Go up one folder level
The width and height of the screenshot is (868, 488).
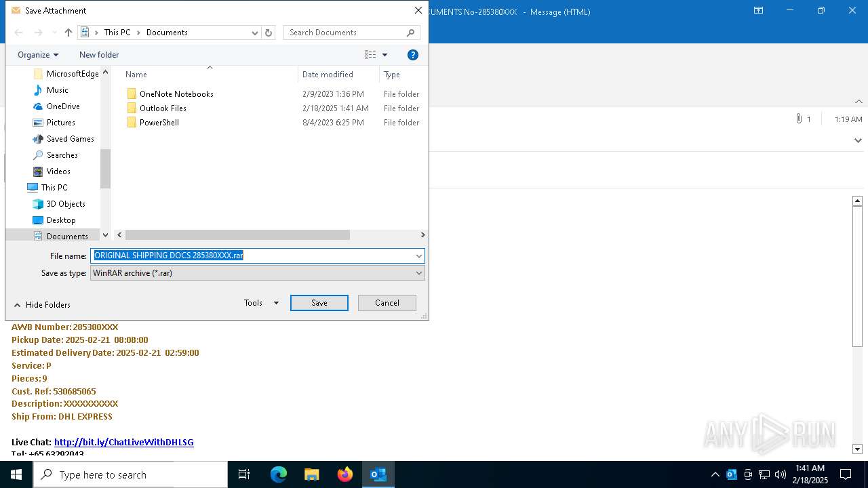pyautogui.click(x=68, y=33)
